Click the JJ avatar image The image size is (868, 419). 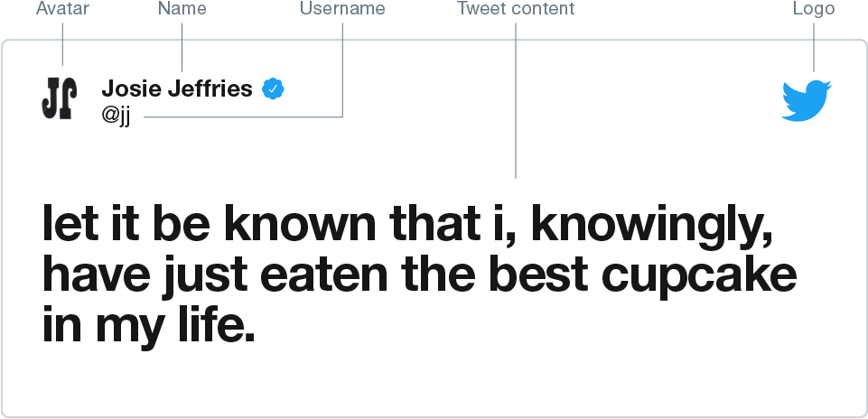tap(60, 98)
